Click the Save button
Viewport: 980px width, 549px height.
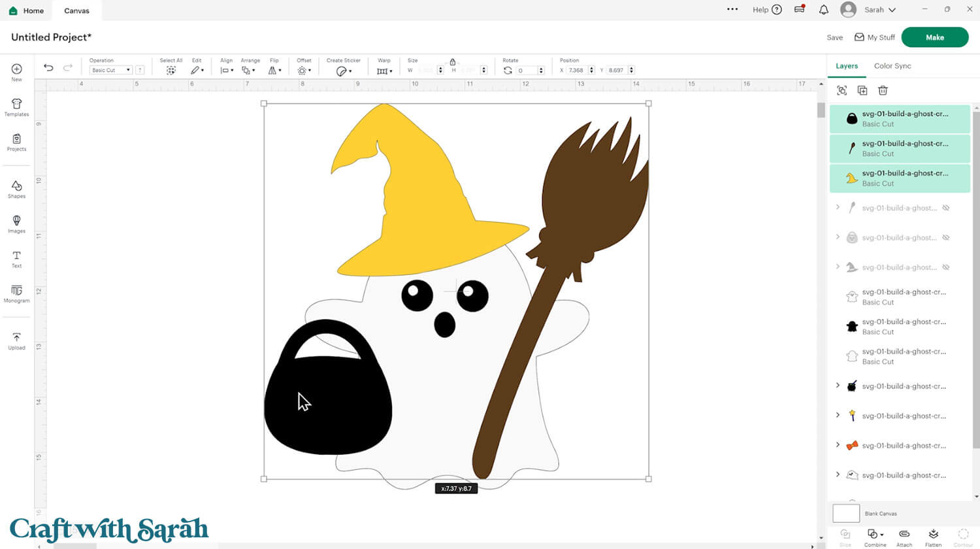click(834, 38)
